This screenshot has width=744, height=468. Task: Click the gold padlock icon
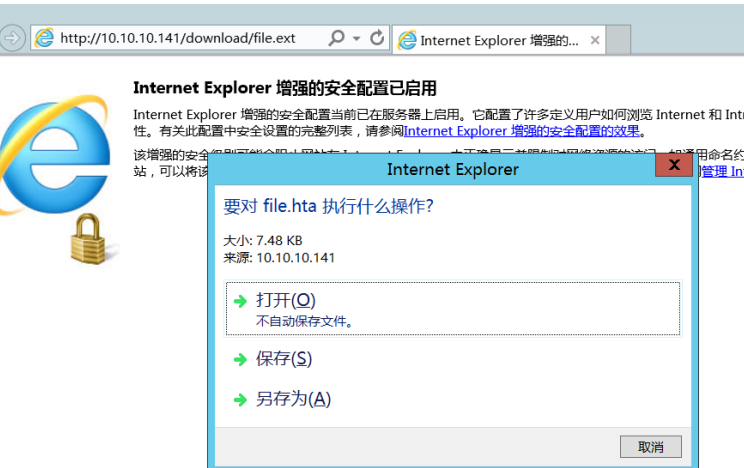(x=88, y=239)
